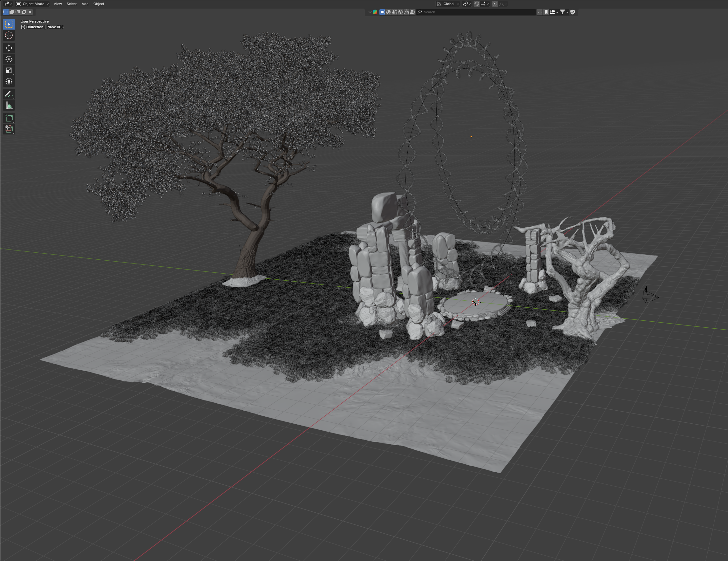The height and width of the screenshot is (561, 728).
Task: Open the Select menu
Action: point(72,4)
